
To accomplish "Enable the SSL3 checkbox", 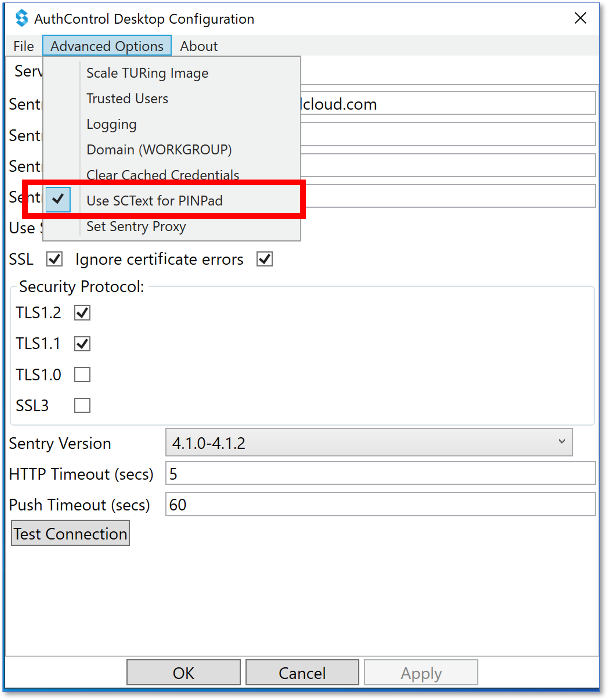I will pyautogui.click(x=82, y=405).
